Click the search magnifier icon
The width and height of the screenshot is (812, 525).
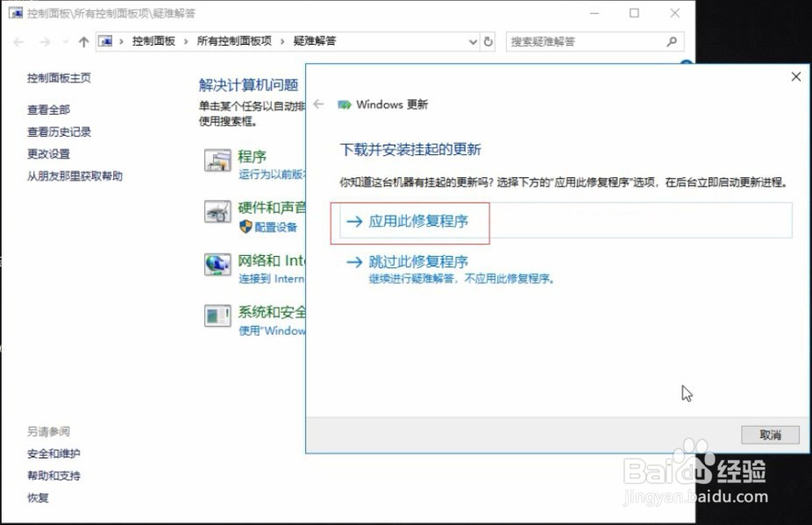click(x=672, y=41)
